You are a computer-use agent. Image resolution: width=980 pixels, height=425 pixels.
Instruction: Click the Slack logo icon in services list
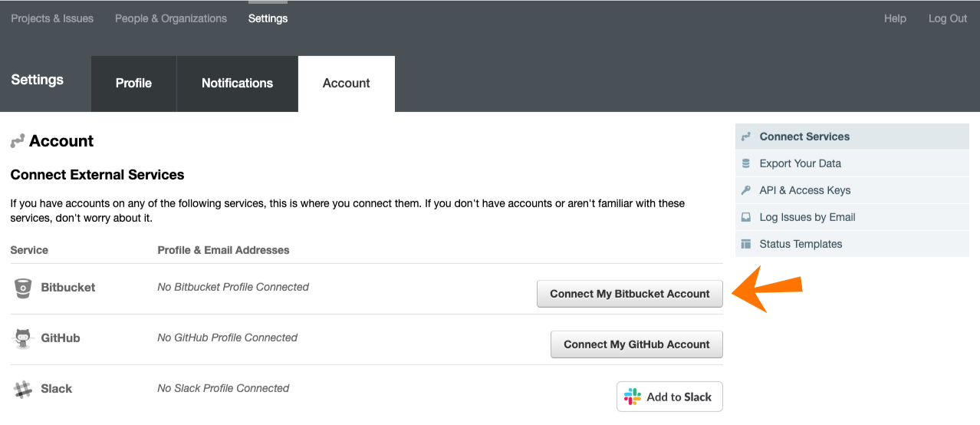pos(23,389)
